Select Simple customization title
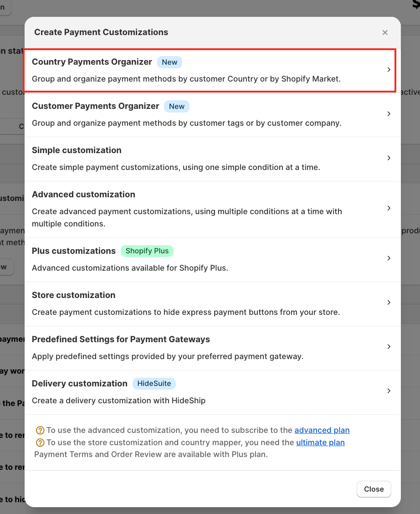 point(77,150)
